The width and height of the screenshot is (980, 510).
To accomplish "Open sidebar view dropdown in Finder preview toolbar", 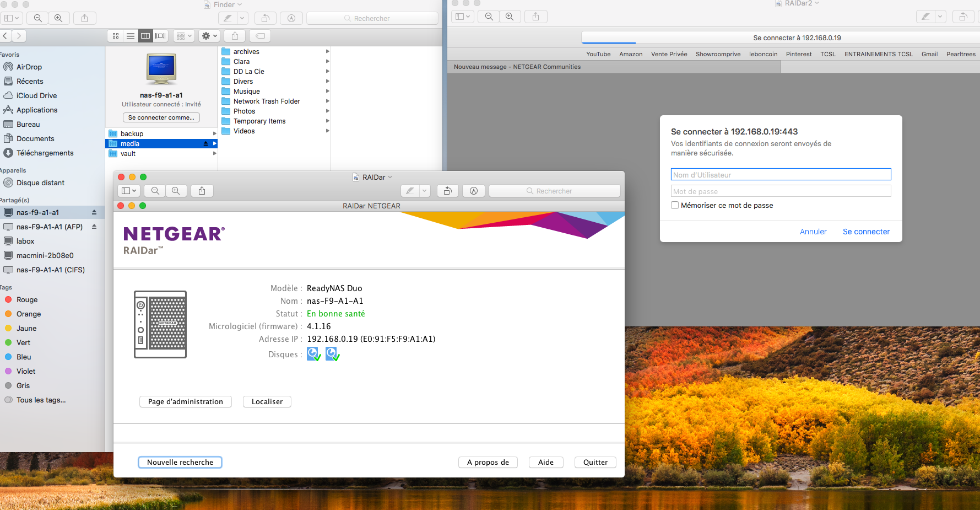I will click(12, 18).
